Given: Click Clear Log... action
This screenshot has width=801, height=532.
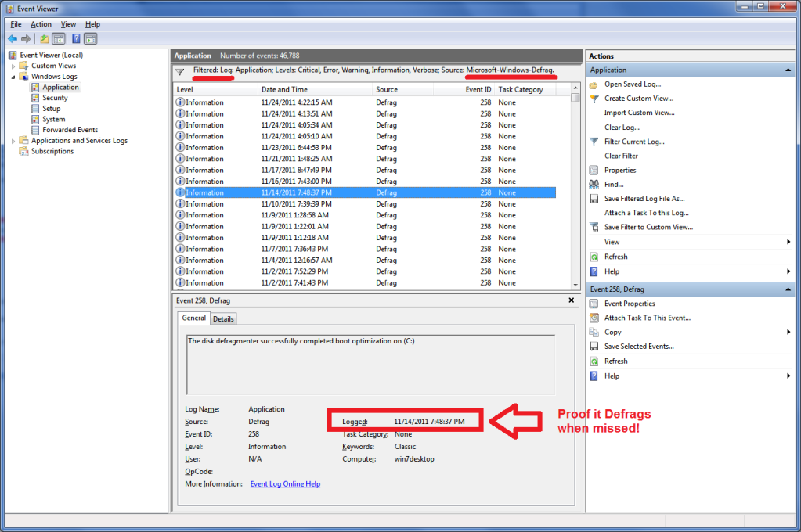Looking at the screenshot, I should 622,127.
